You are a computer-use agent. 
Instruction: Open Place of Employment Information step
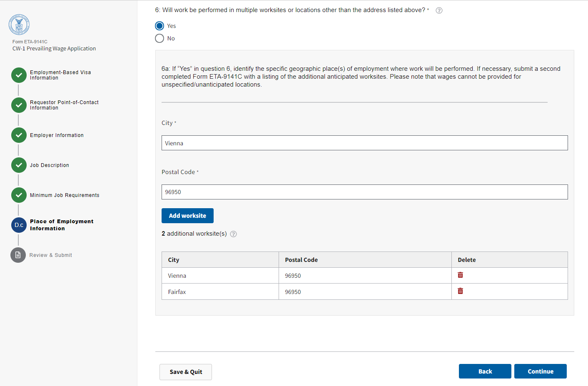point(62,225)
